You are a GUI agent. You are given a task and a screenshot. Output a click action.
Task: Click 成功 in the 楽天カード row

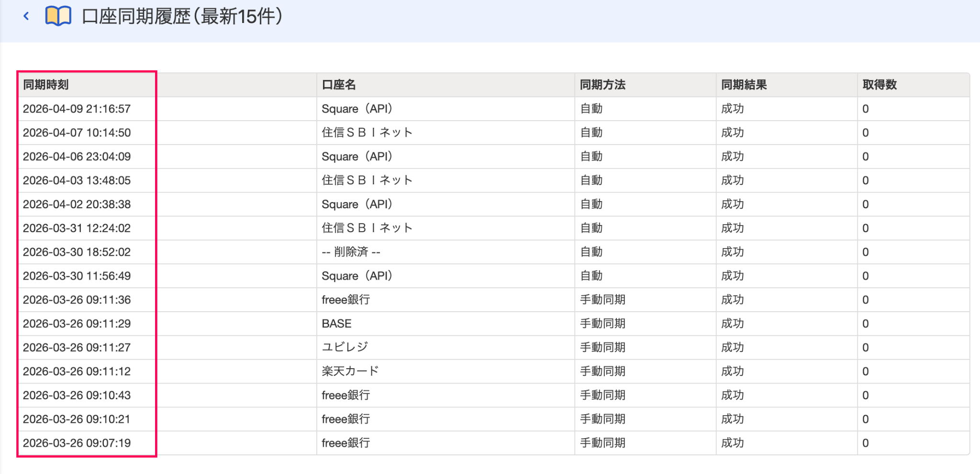(732, 371)
